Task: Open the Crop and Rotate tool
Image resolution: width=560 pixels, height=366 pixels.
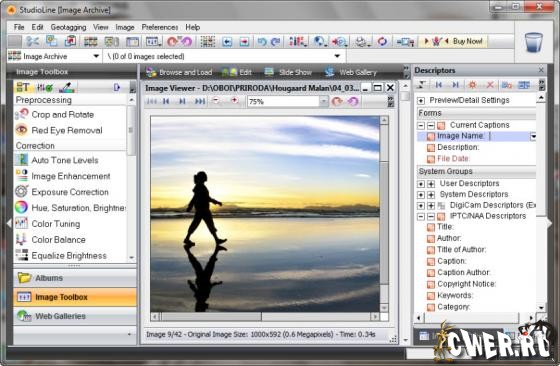Action: (x=62, y=115)
